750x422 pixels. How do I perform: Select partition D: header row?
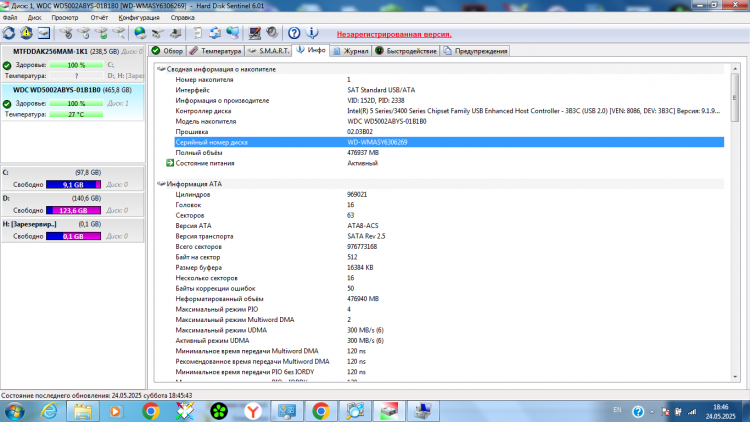coord(73,198)
